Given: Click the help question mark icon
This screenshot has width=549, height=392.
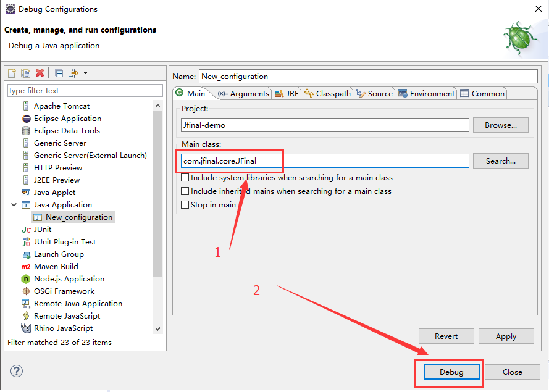Looking at the screenshot, I should pyautogui.click(x=17, y=371).
